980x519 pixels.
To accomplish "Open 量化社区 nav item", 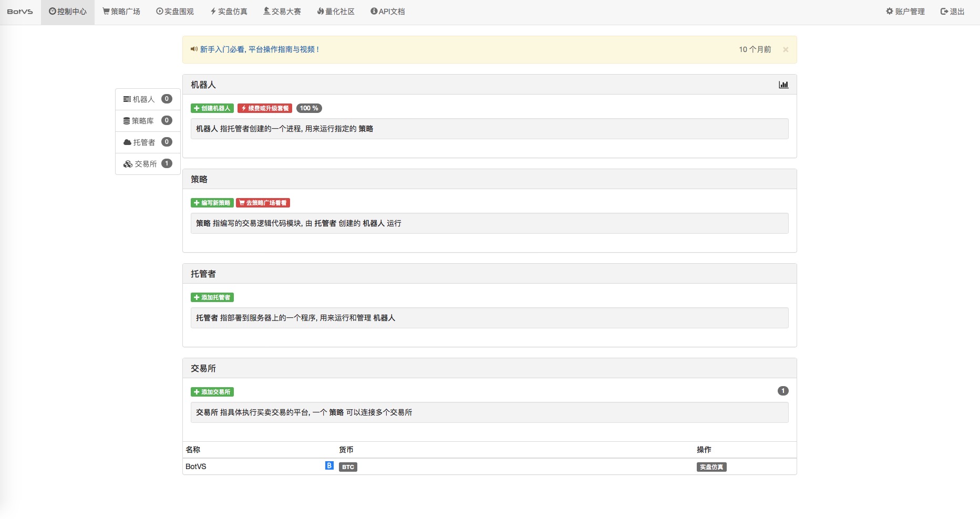I will point(336,12).
